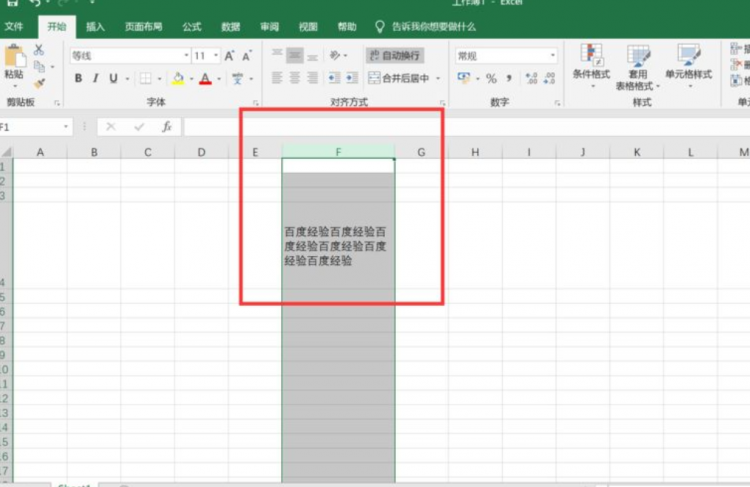Apply red font color A
Screen dimensions: 750x487
205,78
